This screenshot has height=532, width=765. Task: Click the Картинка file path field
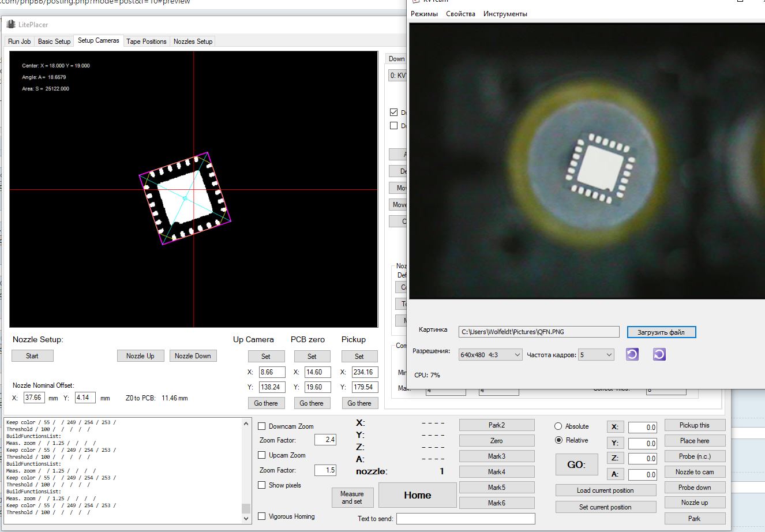coord(539,332)
